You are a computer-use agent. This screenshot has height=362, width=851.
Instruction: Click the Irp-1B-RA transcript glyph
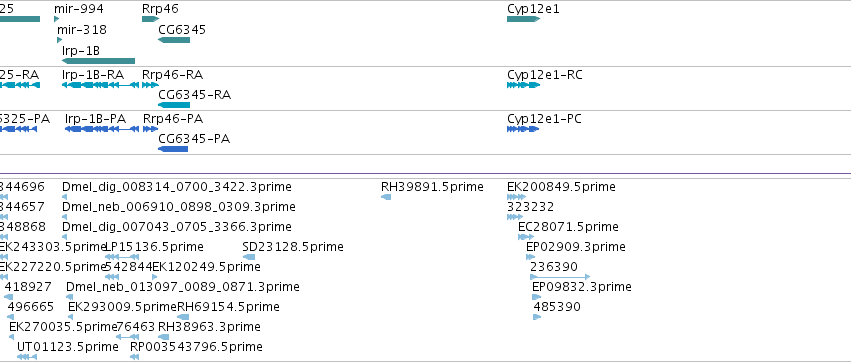(98, 85)
